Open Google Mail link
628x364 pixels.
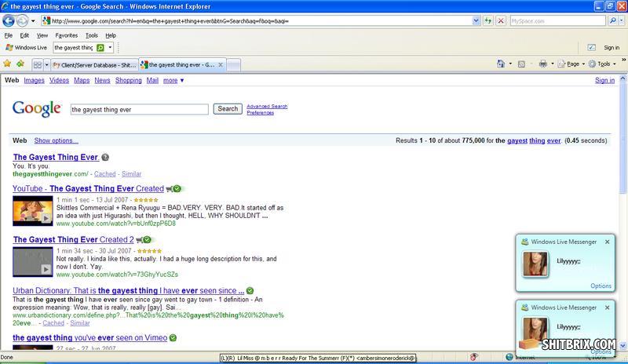152,80
